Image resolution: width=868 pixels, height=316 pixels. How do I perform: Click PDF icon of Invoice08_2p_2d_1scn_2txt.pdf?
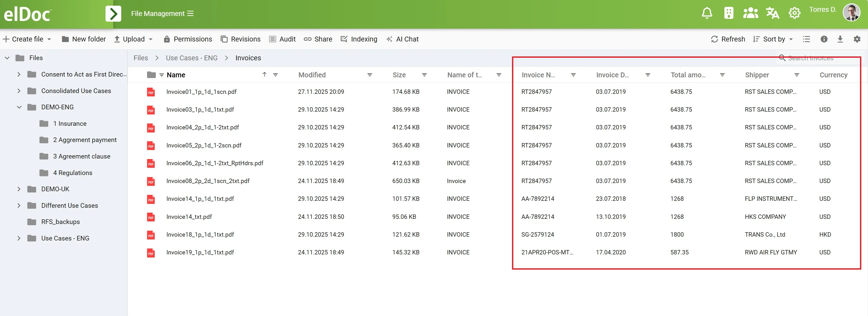point(151,181)
